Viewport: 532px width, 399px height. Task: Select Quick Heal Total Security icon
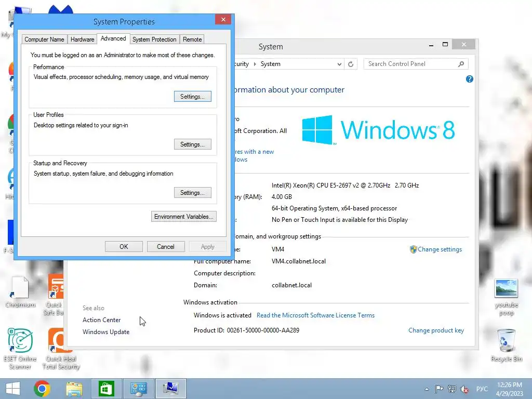(61, 349)
